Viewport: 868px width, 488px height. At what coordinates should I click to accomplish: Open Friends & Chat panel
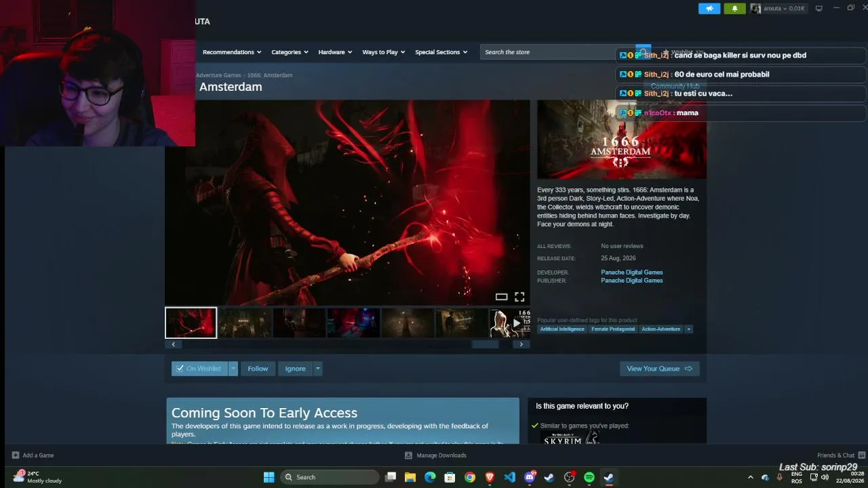coord(841,455)
